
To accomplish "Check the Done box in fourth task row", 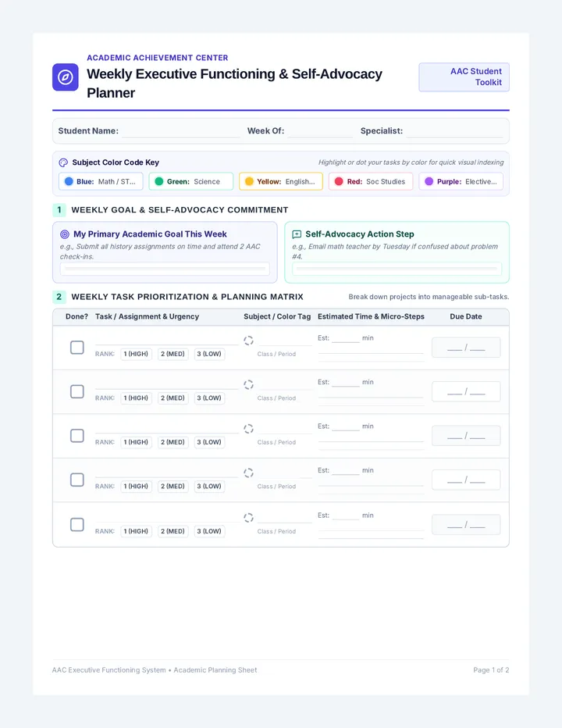I will click(x=77, y=480).
